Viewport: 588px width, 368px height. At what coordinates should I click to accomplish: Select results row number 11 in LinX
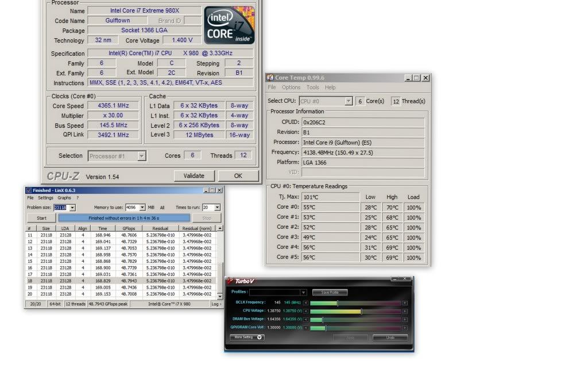[x=121, y=235]
